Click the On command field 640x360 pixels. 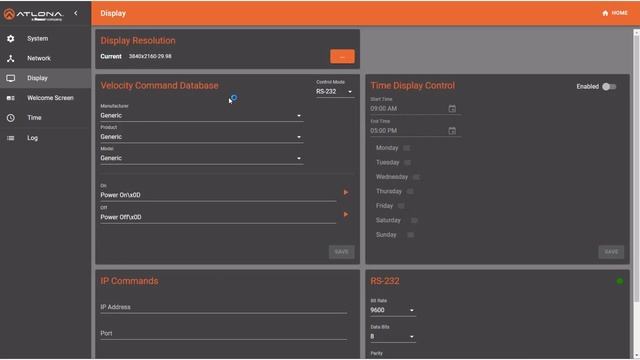point(218,195)
